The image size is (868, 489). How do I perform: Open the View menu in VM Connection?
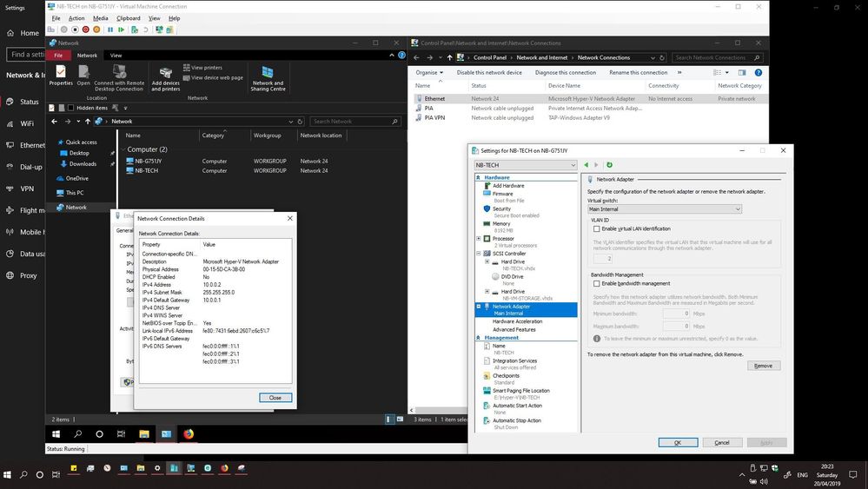tap(155, 18)
